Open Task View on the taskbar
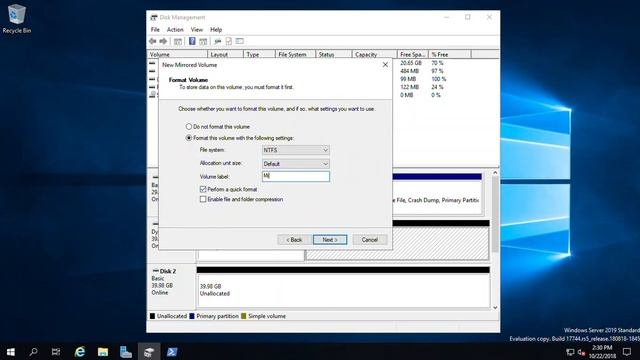This screenshot has height=360, width=640. click(56, 351)
